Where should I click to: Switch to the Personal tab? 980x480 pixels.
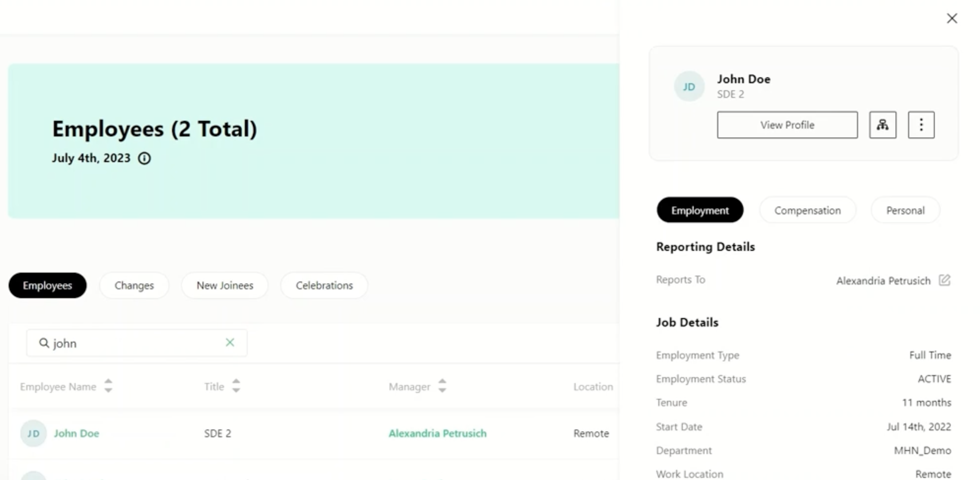tap(905, 210)
